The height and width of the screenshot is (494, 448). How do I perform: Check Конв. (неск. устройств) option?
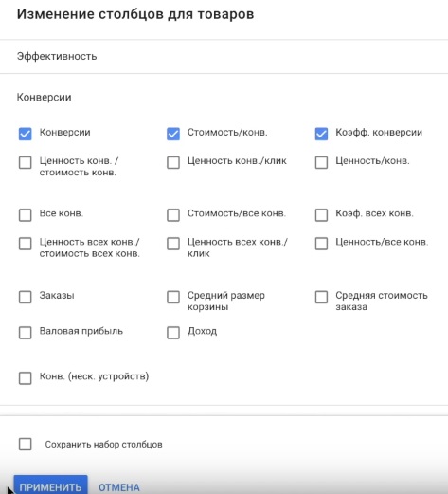[x=25, y=378]
